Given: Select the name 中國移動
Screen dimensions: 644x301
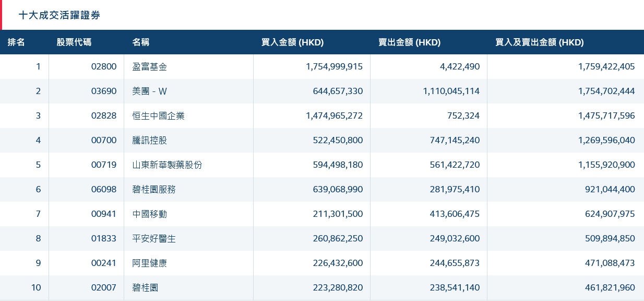Looking at the screenshot, I should click(150, 214).
